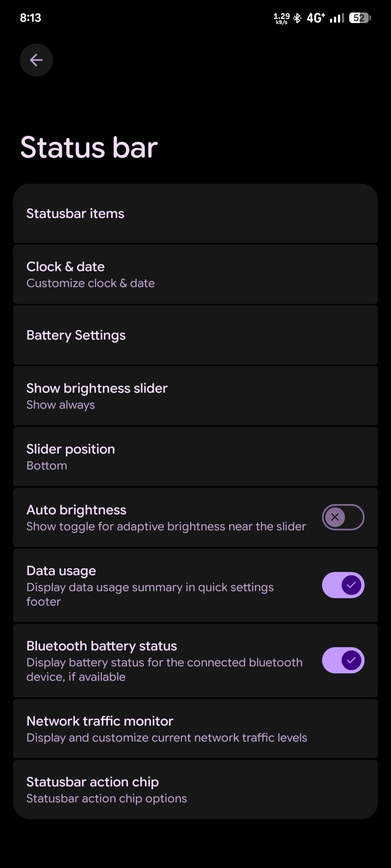Tap the Status bar page title
Image resolution: width=391 pixels, height=868 pixels.
point(89,147)
